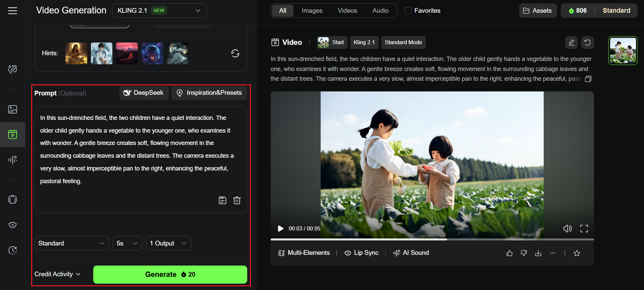
Task: Open the Assets folder
Action: 538,11
